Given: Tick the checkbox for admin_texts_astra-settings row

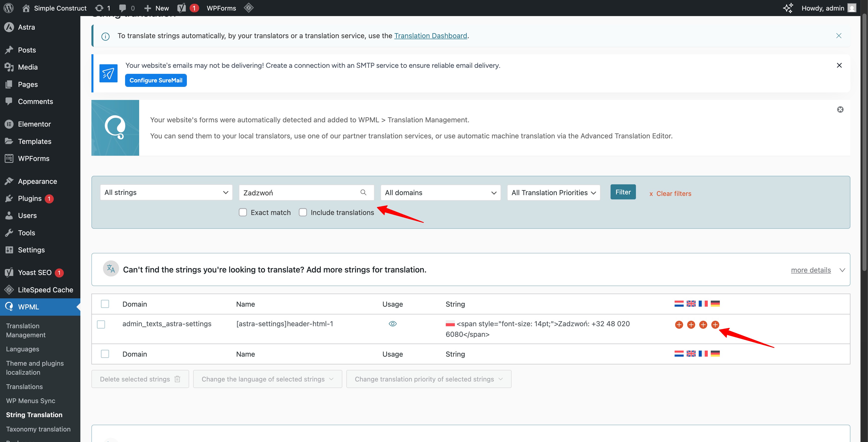Looking at the screenshot, I should coord(101,324).
